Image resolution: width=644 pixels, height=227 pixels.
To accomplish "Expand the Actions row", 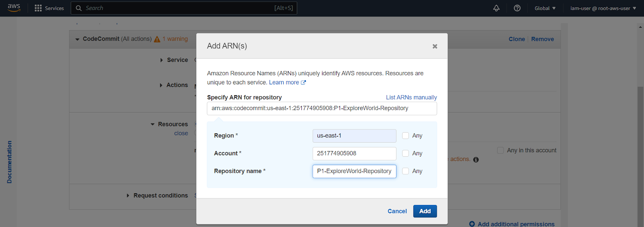I will 161,85.
